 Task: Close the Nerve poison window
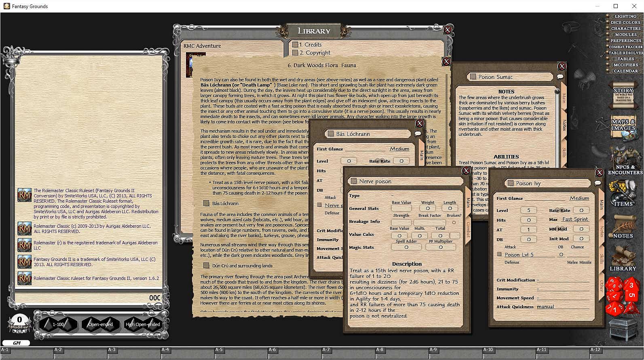(466, 171)
